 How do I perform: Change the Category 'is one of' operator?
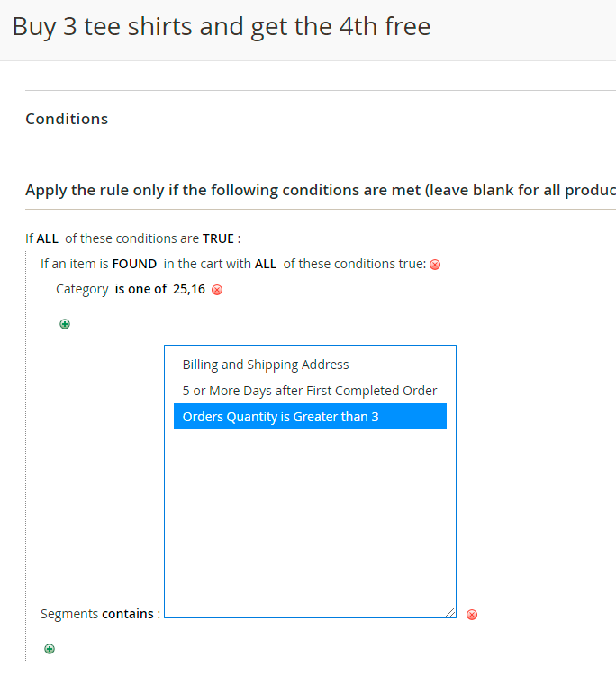(140, 289)
